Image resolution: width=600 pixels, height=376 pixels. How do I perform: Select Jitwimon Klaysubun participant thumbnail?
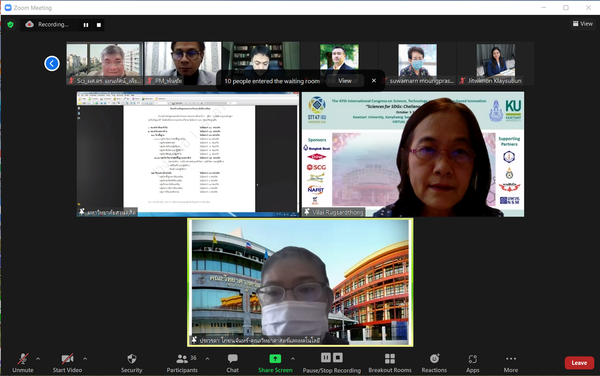click(x=496, y=63)
